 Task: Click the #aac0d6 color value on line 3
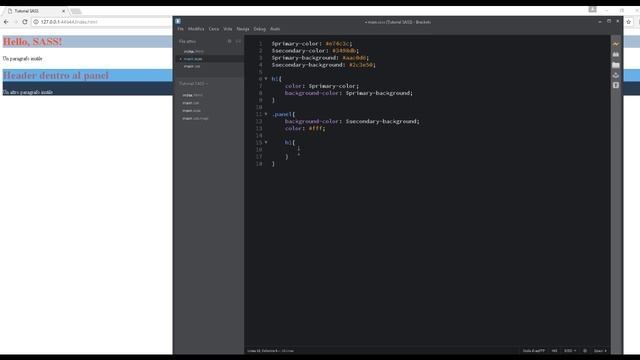[x=354, y=58]
